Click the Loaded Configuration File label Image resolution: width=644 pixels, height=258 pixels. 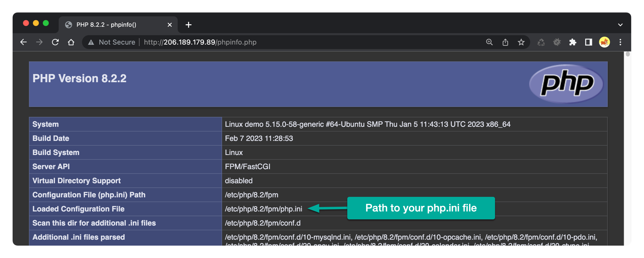tap(78, 209)
